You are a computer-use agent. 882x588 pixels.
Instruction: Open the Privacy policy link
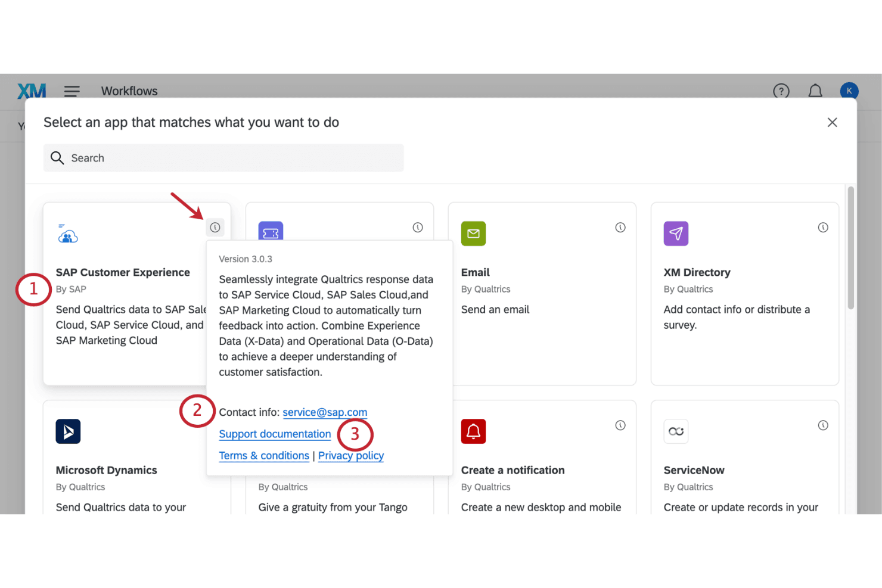click(351, 456)
